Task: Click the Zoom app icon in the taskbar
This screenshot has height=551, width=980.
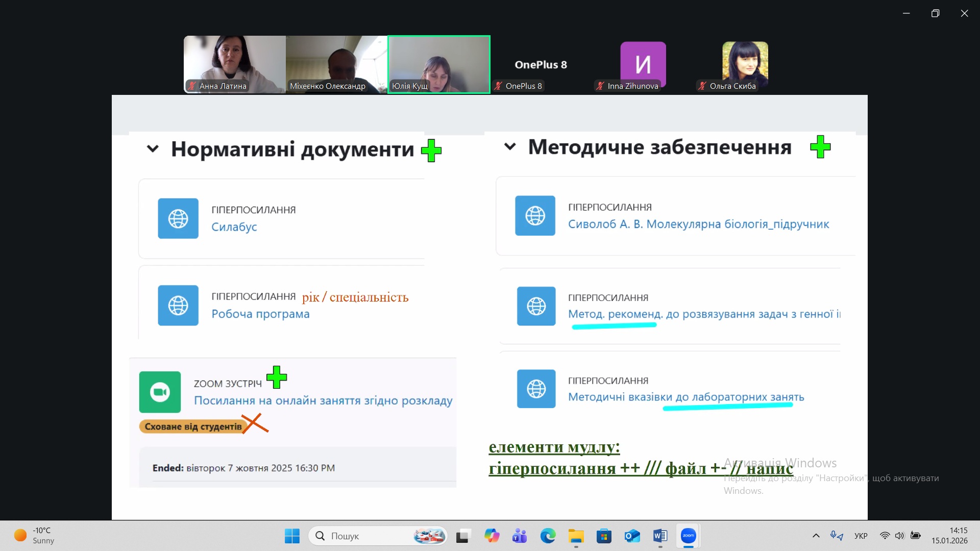Action: point(688,536)
